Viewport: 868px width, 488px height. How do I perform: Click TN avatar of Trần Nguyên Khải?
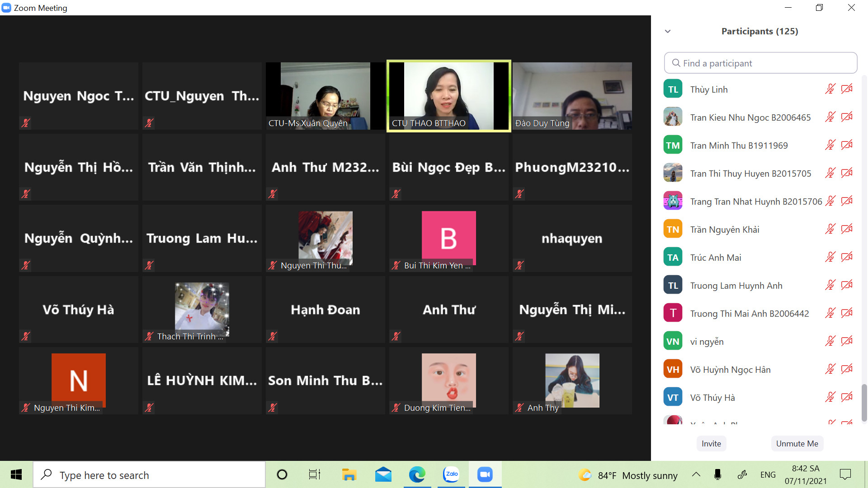[x=673, y=229]
